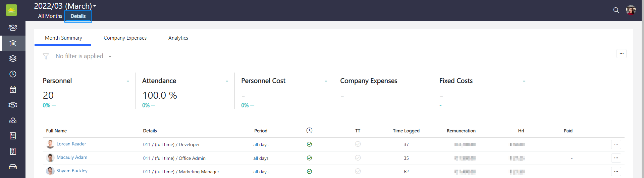The width and height of the screenshot is (644, 178).
Task: Toggle TT check for Shyam Buckley
Action: [x=358, y=171]
